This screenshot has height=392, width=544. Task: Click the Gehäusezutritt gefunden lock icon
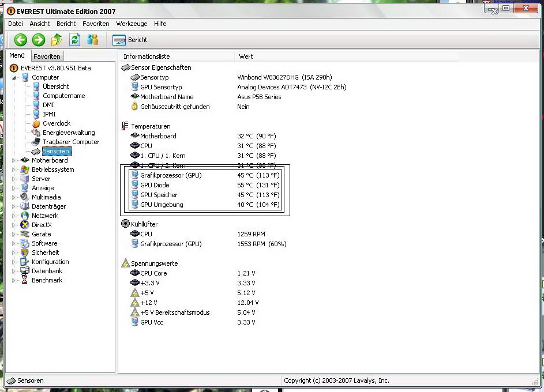[134, 107]
